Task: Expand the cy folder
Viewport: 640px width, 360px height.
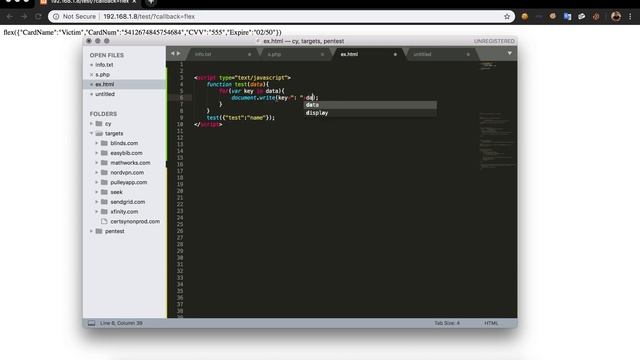Action: point(91,123)
